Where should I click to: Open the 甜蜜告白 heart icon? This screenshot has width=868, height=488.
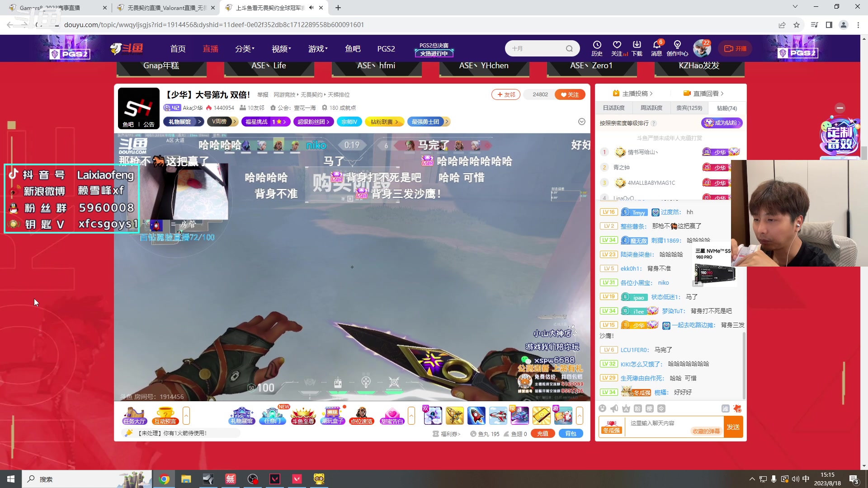[x=392, y=415]
